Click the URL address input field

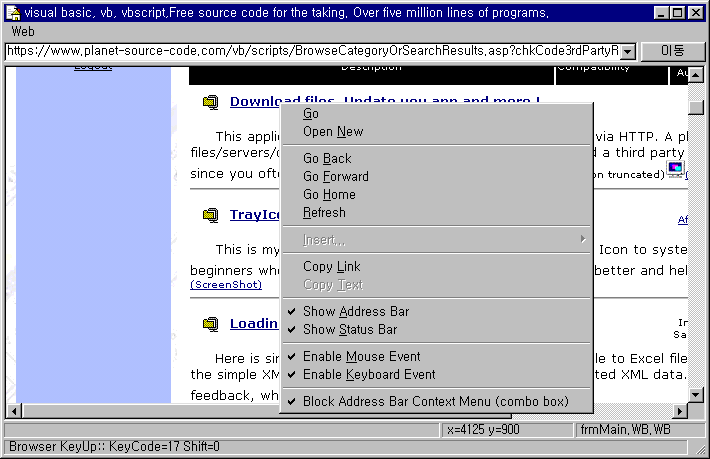(312, 51)
